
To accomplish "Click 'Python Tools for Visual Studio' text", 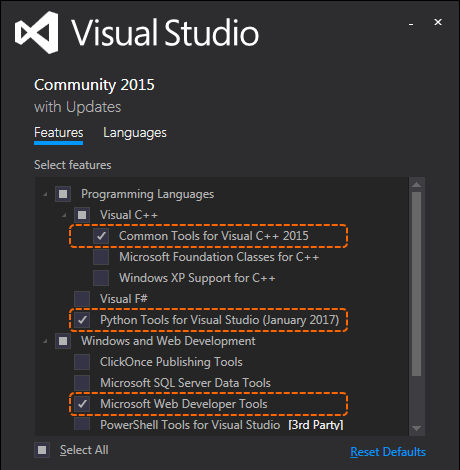I will click(x=220, y=320).
